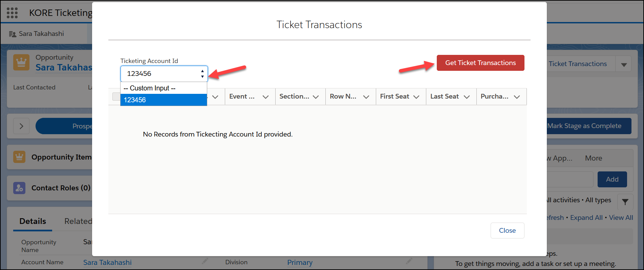Click the Opportunity Items crown icon
This screenshot has height=270, width=644.
(x=19, y=157)
